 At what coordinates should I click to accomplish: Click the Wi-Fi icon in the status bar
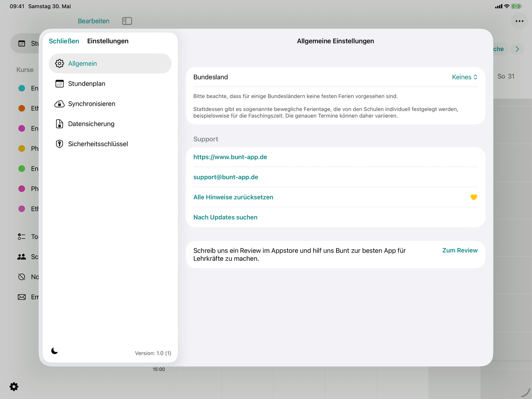[507, 6]
